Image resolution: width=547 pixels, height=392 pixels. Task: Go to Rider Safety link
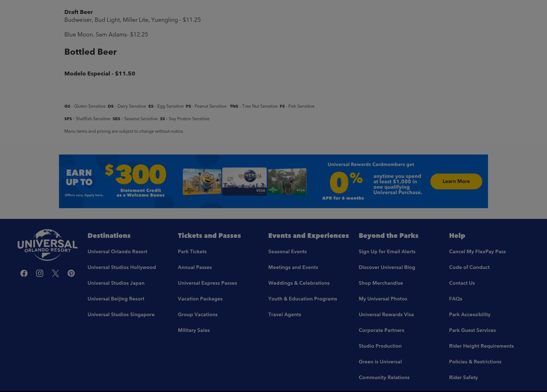coord(463,378)
